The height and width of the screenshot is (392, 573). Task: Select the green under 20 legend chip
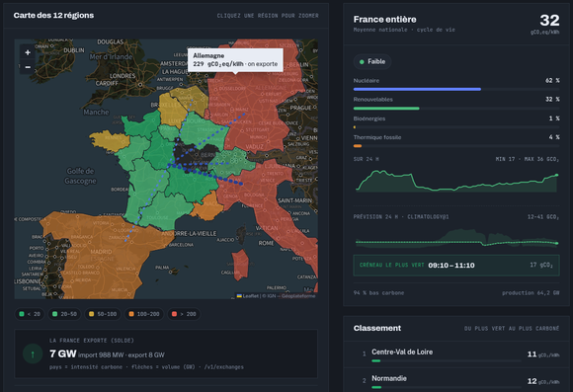click(30, 314)
